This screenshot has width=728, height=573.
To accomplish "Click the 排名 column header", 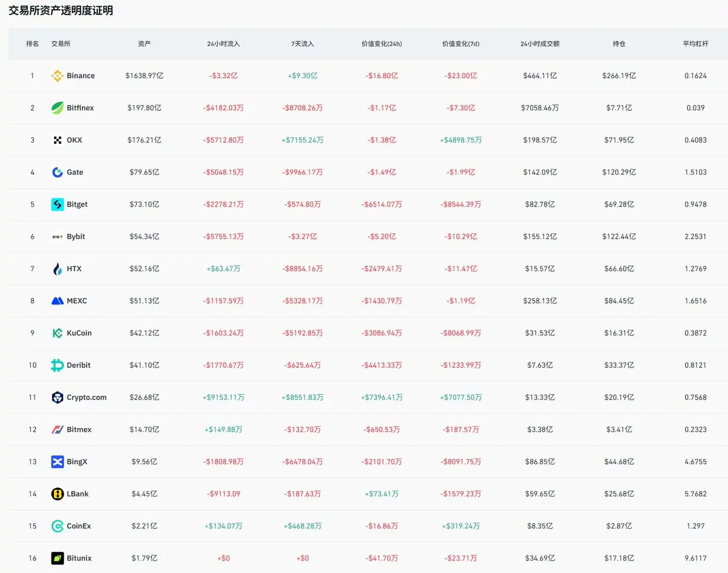I will pyautogui.click(x=32, y=44).
